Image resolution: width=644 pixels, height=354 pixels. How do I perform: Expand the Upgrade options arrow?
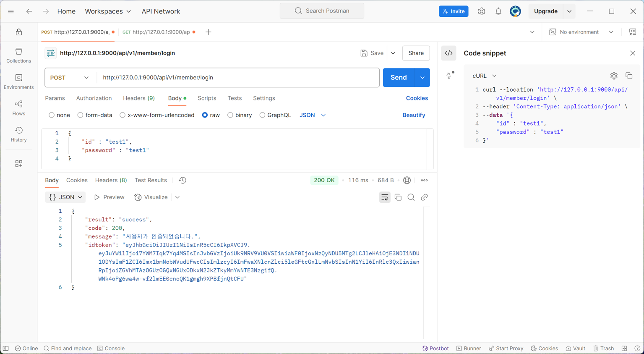coord(569,11)
